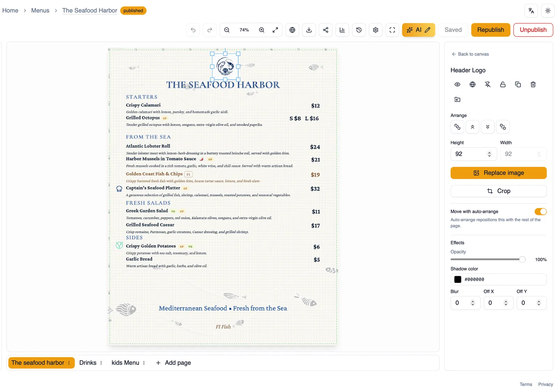Toggle light/dark theme sun icon
The width and height of the screenshot is (557, 392).
point(548,10)
